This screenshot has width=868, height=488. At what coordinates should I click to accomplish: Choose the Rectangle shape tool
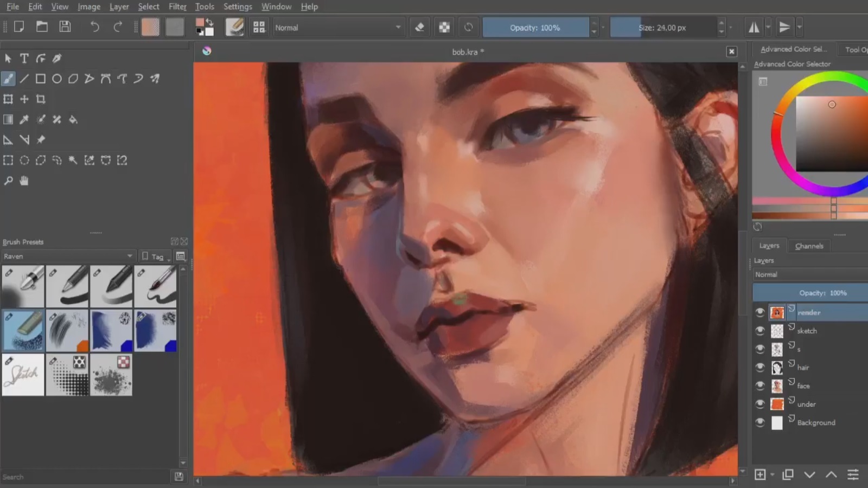tap(41, 79)
